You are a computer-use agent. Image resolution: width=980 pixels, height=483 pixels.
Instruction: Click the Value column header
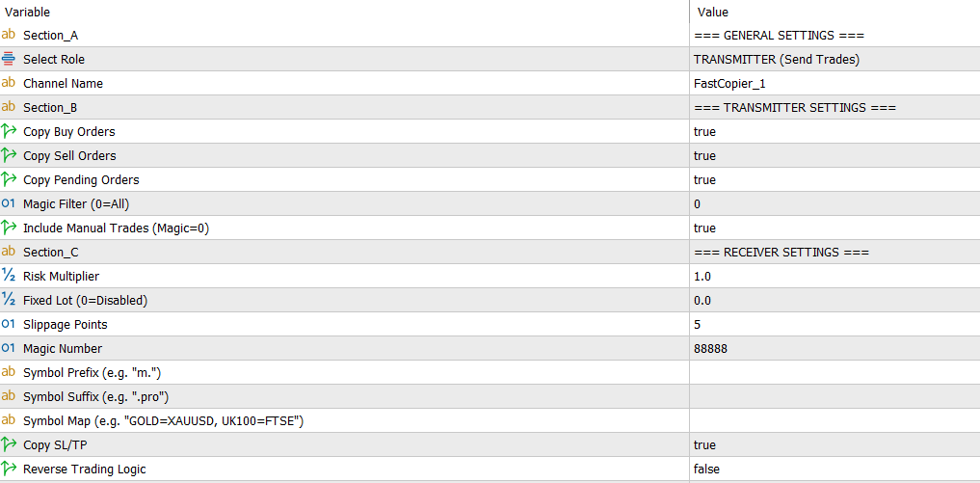712,13
